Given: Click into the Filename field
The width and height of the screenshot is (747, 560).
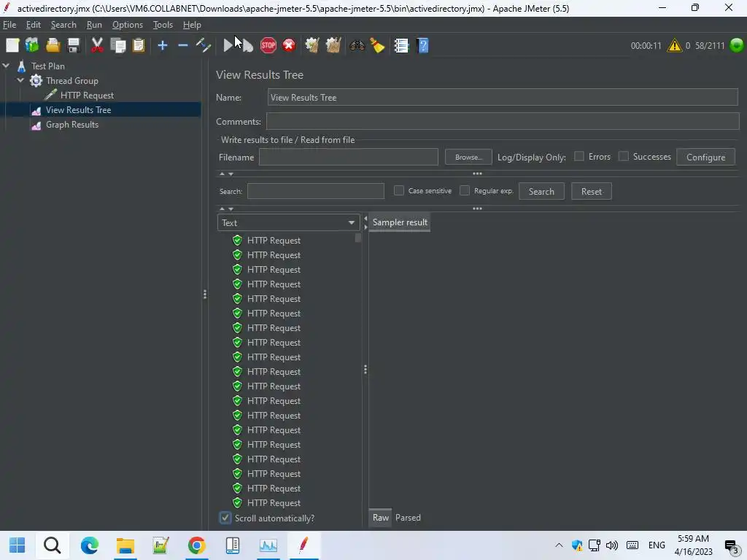Looking at the screenshot, I should pos(348,157).
